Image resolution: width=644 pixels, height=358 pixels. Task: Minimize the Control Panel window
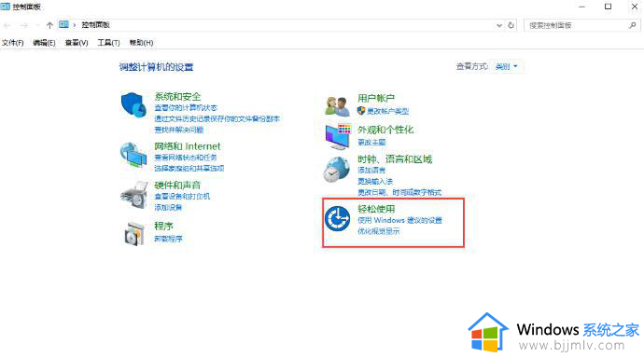(581, 7)
